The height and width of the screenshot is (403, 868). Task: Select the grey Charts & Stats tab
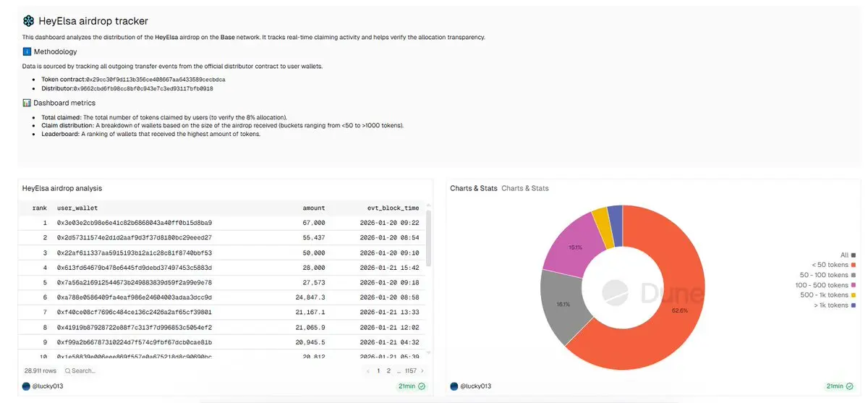[x=525, y=188]
